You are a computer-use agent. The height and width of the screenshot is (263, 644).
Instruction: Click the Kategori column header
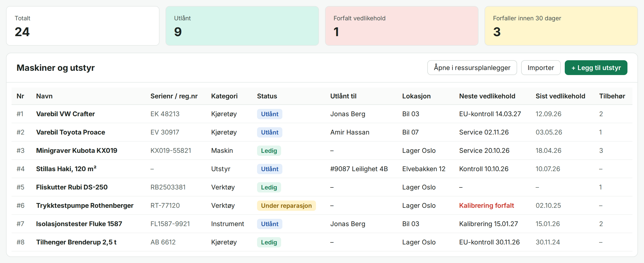(224, 96)
